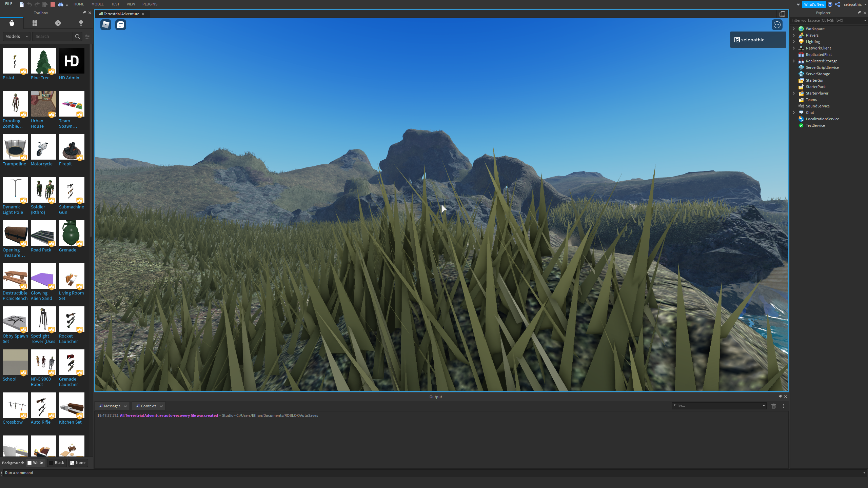Click the What's New button
This screenshot has height=488, width=868.
(814, 4)
